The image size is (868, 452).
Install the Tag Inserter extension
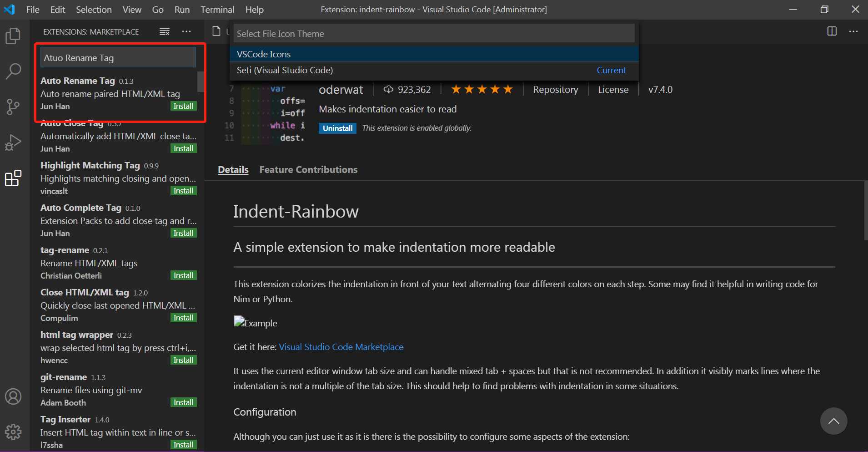(184, 445)
